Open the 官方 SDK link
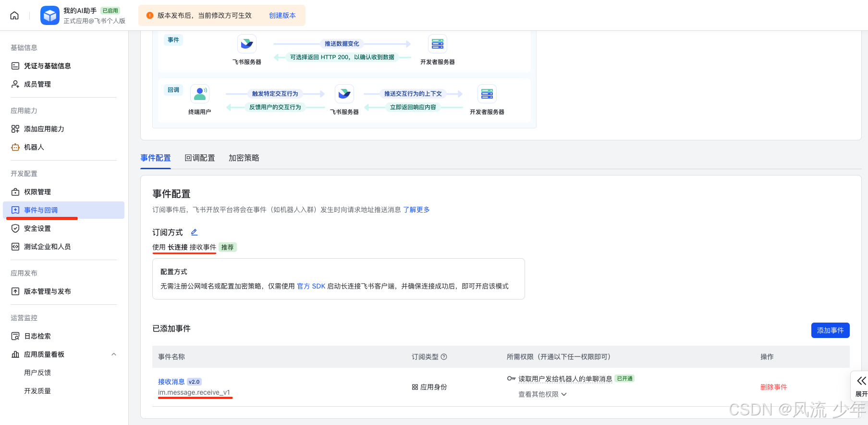868x425 pixels. pyautogui.click(x=311, y=286)
